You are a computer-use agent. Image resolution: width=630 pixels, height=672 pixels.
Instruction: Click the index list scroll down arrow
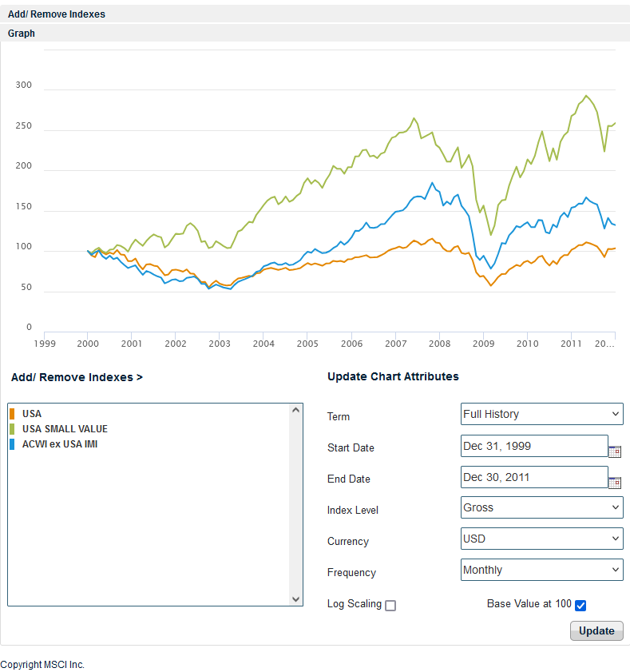coord(296,599)
